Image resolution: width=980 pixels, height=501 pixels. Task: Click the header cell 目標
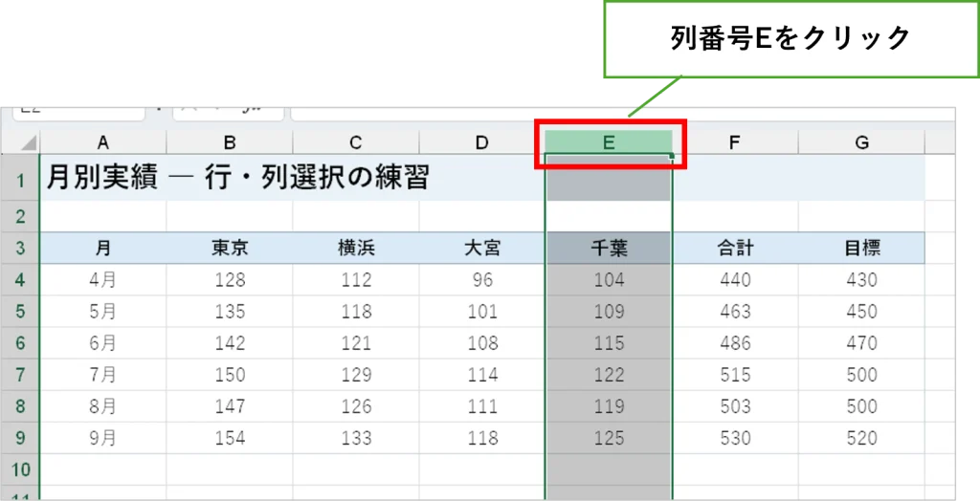862,248
